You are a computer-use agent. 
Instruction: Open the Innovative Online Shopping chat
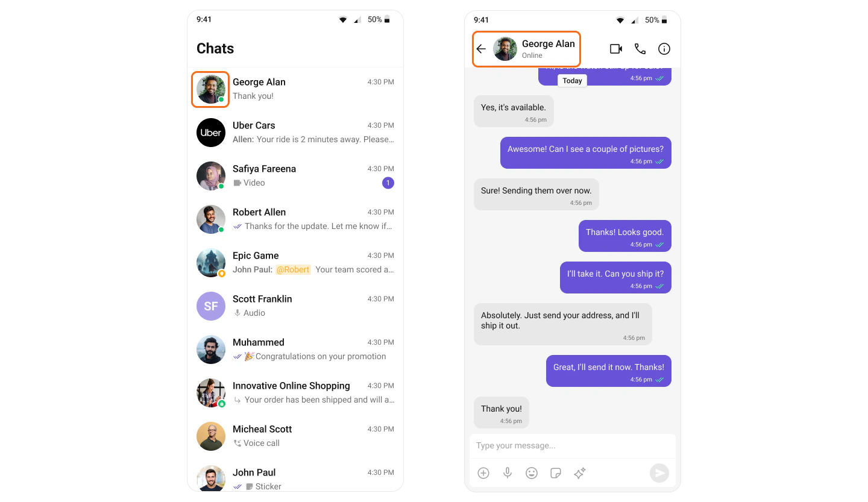click(295, 393)
